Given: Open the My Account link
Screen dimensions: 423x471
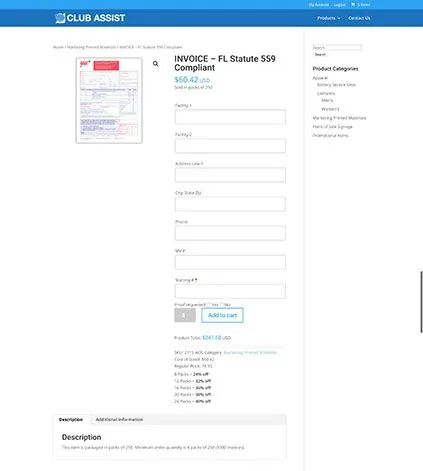Looking at the screenshot, I should 319,5.
